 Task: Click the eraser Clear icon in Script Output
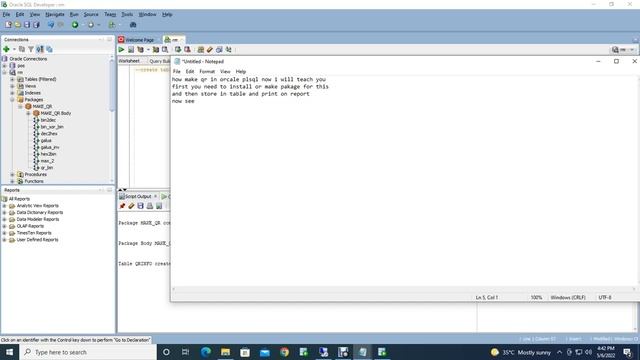coord(131,206)
